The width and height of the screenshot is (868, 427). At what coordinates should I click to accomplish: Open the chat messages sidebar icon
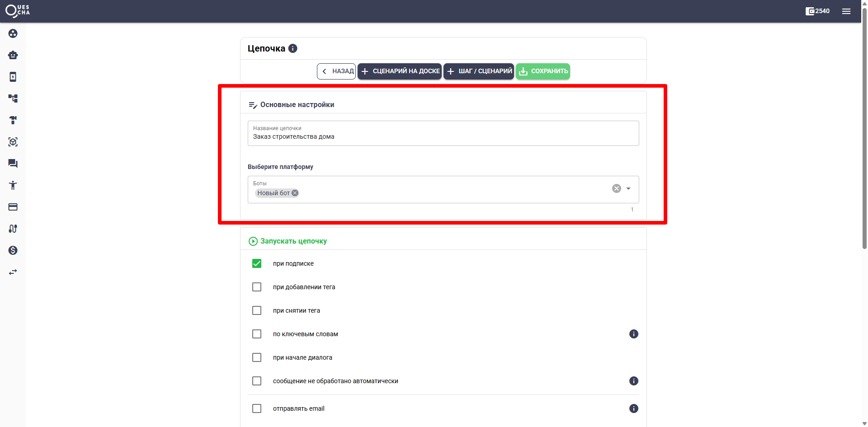[13, 164]
